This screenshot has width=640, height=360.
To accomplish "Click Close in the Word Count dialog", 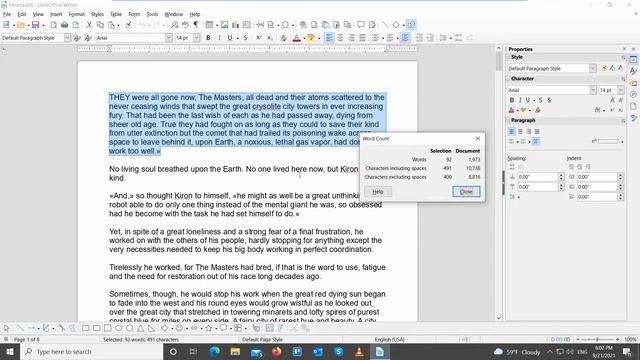I will pos(466,191).
